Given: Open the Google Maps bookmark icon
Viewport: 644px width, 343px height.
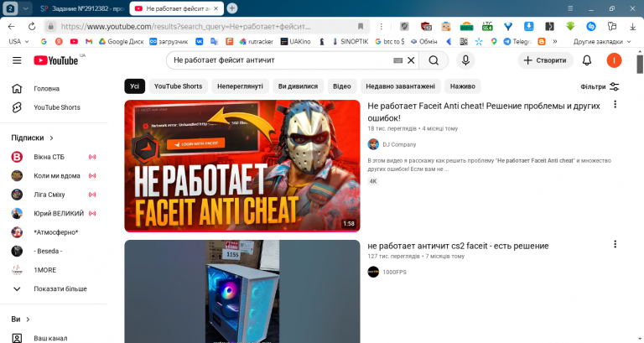Looking at the screenshot, I should (494, 41).
